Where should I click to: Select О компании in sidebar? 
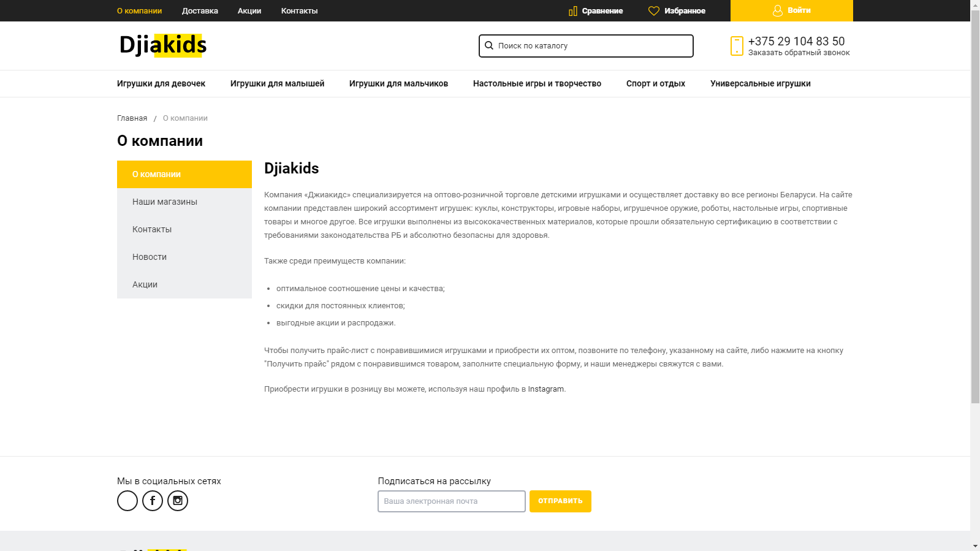pyautogui.click(x=184, y=174)
